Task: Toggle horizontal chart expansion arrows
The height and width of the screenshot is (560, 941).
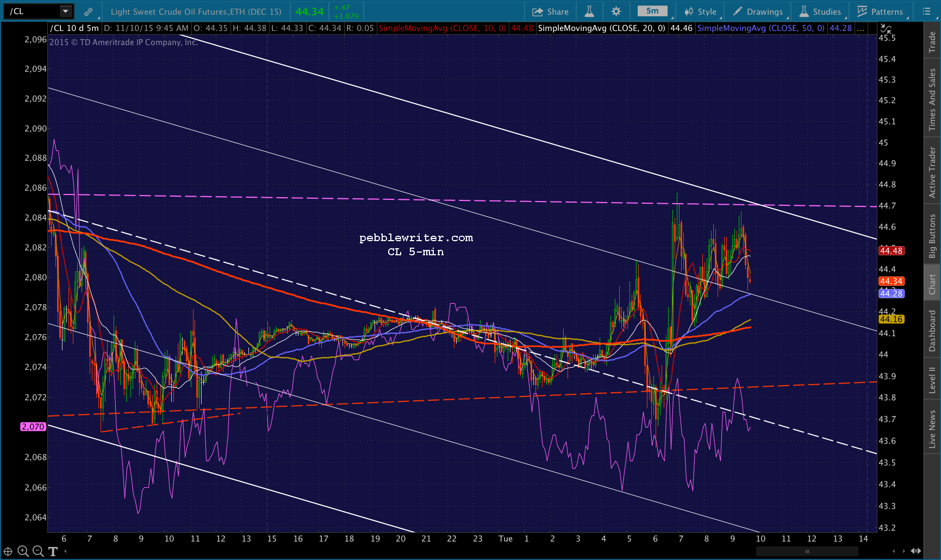Action: [915, 551]
